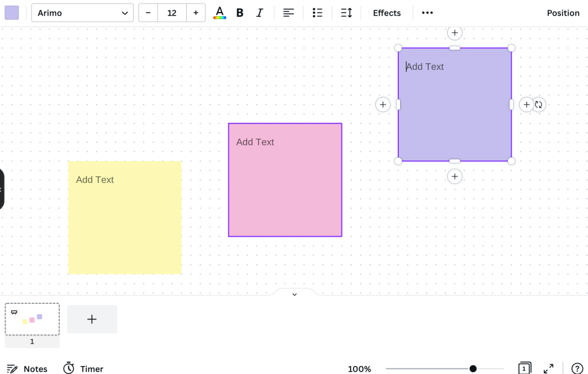The height and width of the screenshot is (374, 588).
Task: Toggle bold formatting
Action: point(240,13)
